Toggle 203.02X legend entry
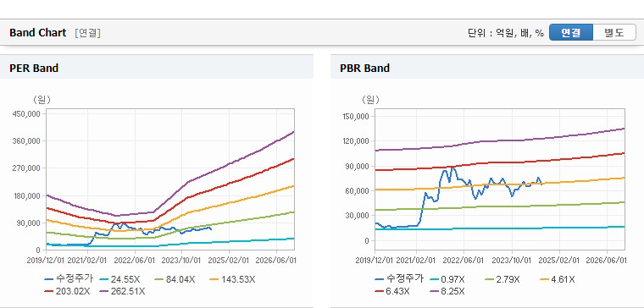This screenshot has height=308, width=644. [x=67, y=291]
